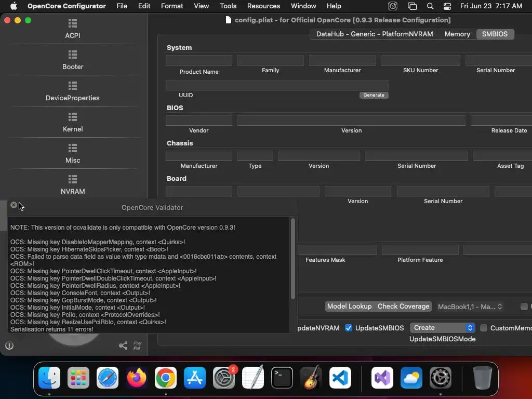Toggle the checkbox right of model dropdown

524,307
